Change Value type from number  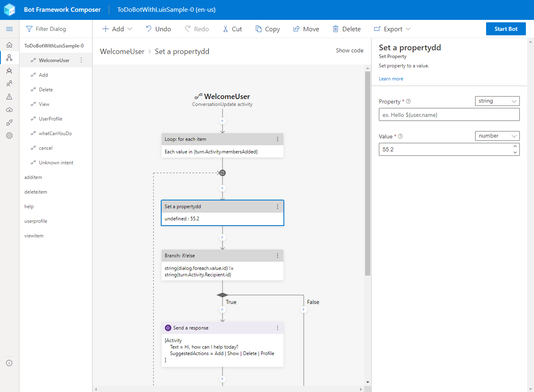click(x=497, y=136)
